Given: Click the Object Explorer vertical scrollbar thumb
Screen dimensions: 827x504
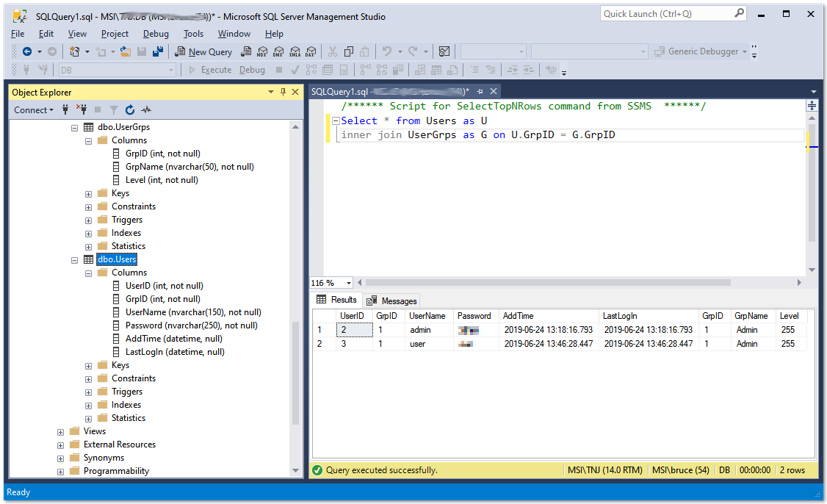Looking at the screenshot, I should click(295, 372).
